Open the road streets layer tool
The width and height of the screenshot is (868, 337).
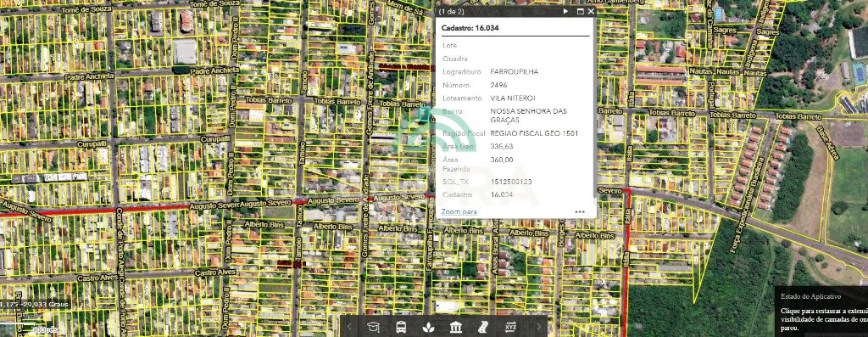pyautogui.click(x=483, y=327)
